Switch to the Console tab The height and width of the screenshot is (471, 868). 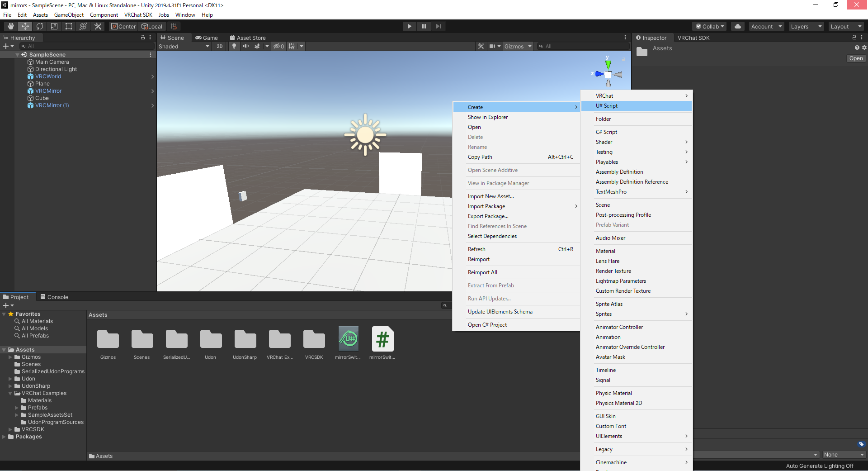[x=54, y=297]
